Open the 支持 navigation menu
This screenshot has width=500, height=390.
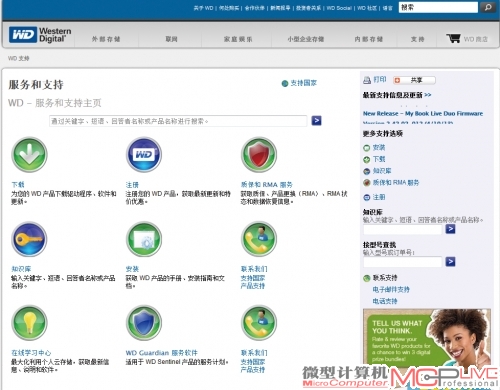[417, 39]
